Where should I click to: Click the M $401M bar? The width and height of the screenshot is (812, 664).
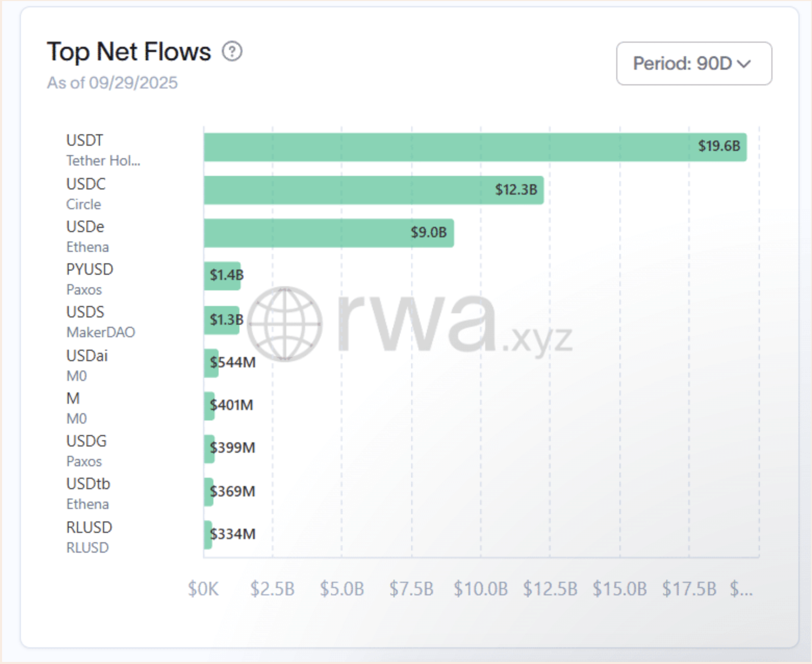209,405
